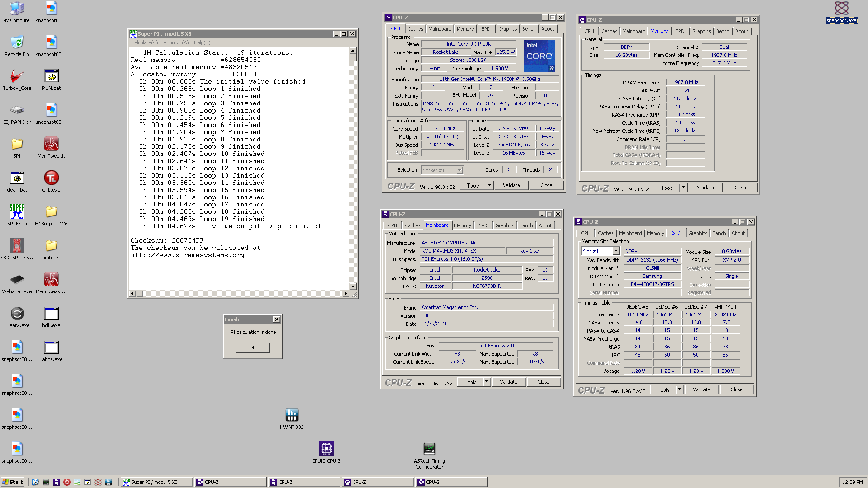This screenshot has width=868, height=488.
Task: Open Tools dropdown arrow in Memory window
Action: [683, 188]
